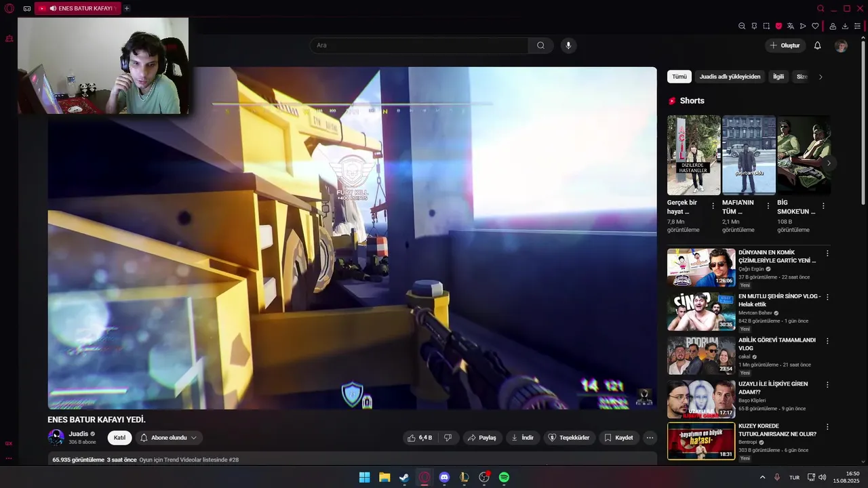
Task: Open options for ABİLİK GÖREVİ video
Action: [x=827, y=341]
